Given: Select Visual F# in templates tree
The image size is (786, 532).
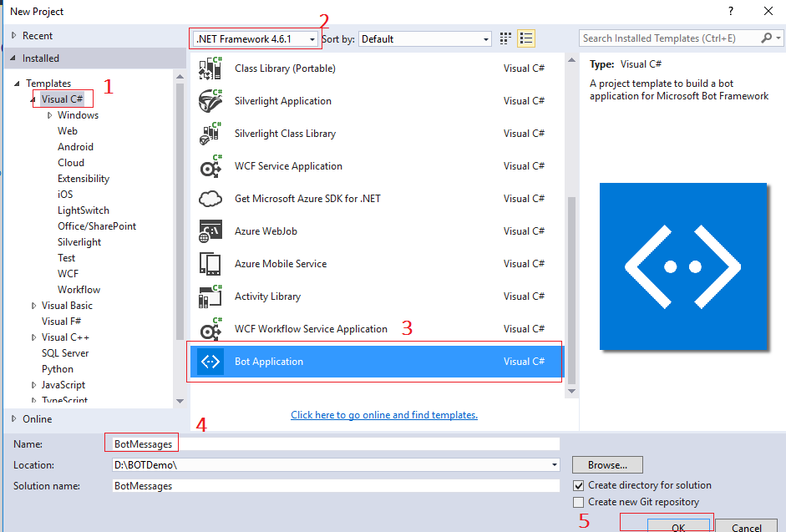Looking at the screenshot, I should click(x=61, y=322).
